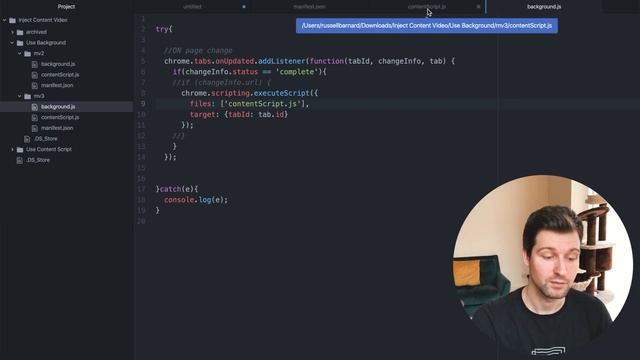640x360 pixels.
Task: Click line number 9 in the gutter
Action: 143,104
